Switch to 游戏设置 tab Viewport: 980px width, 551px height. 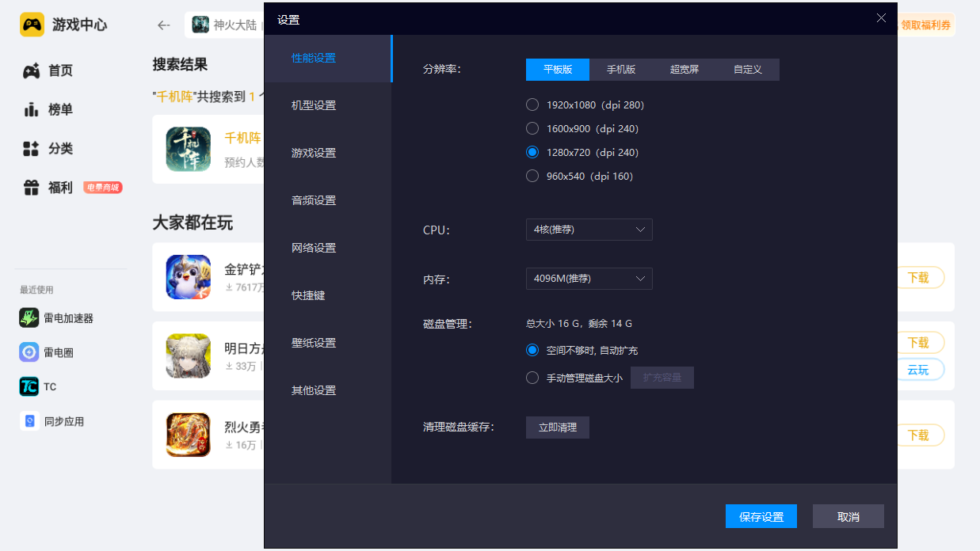click(x=328, y=153)
